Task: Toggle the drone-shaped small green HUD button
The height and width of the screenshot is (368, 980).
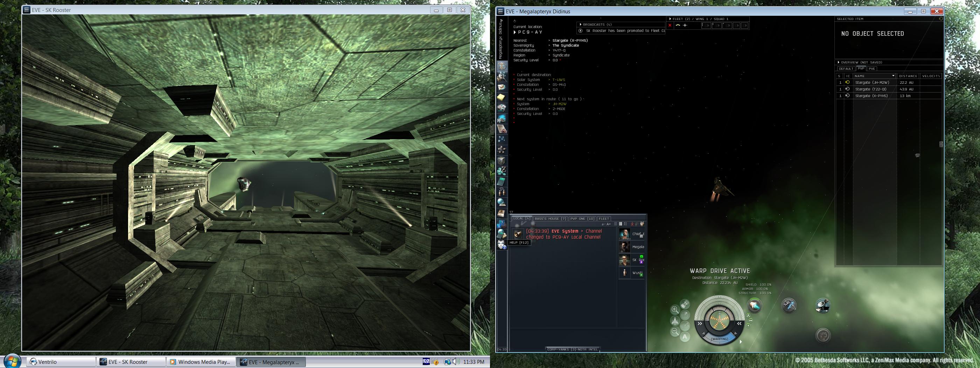Action: [x=748, y=316]
